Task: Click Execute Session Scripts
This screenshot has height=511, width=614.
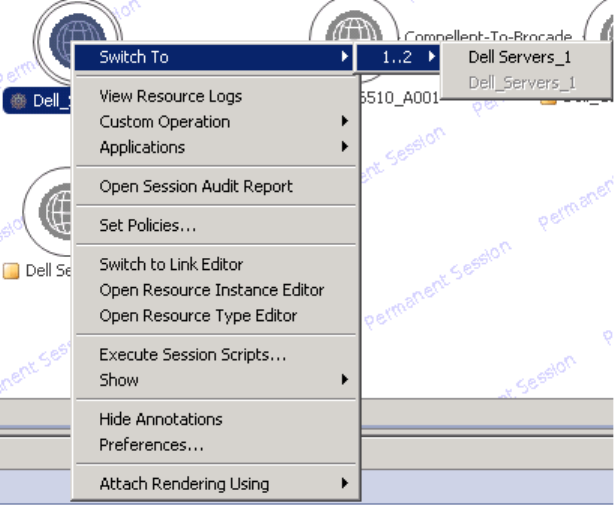Action: pyautogui.click(x=213, y=355)
